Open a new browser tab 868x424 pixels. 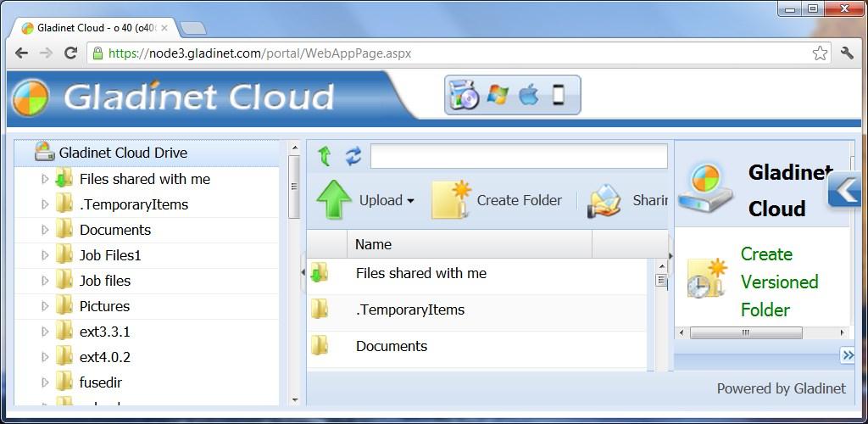click(193, 28)
